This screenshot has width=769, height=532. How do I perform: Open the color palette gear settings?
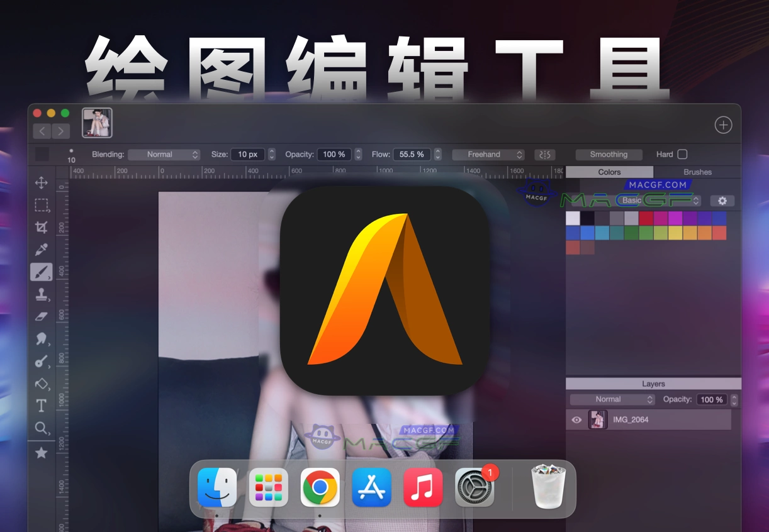(x=722, y=201)
